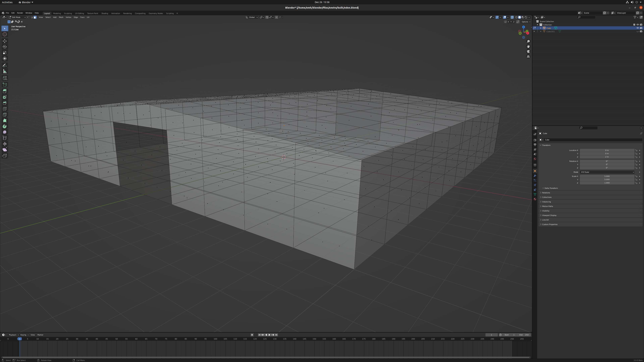Disable Cube.001 in renders camera icon
This screenshot has width=644, height=362.
tap(641, 32)
